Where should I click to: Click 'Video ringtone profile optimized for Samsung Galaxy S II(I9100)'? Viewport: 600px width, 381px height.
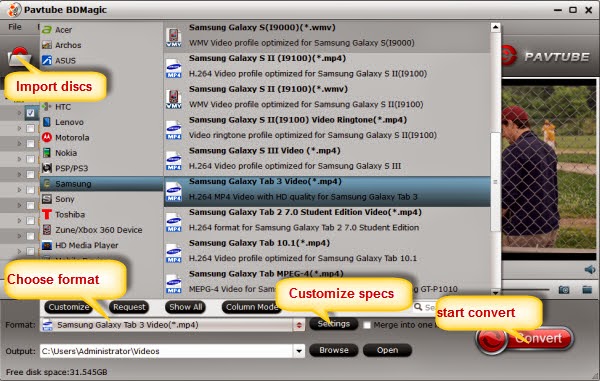point(313,135)
